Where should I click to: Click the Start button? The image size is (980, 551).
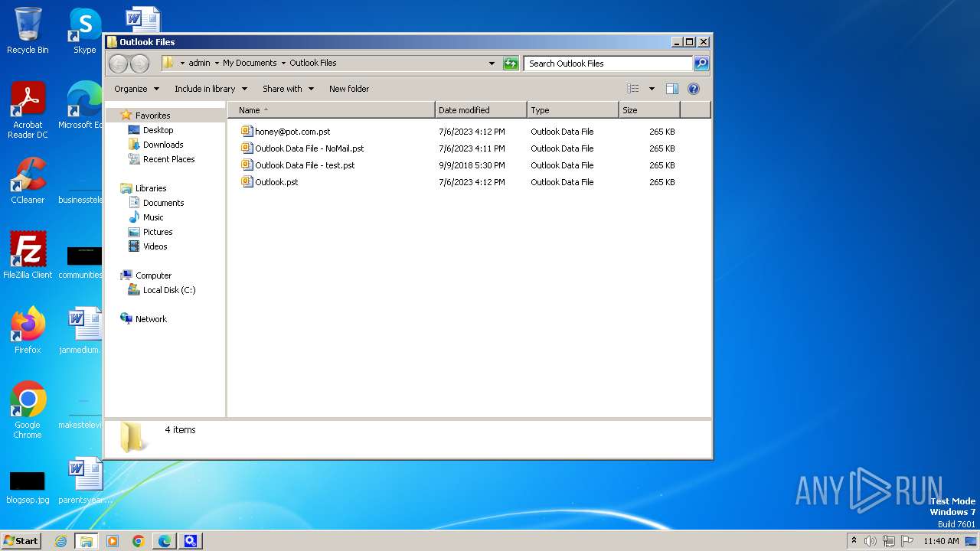[x=21, y=541]
